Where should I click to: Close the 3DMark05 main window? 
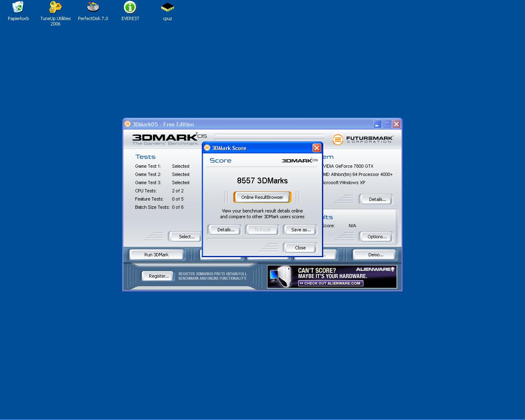[396, 124]
